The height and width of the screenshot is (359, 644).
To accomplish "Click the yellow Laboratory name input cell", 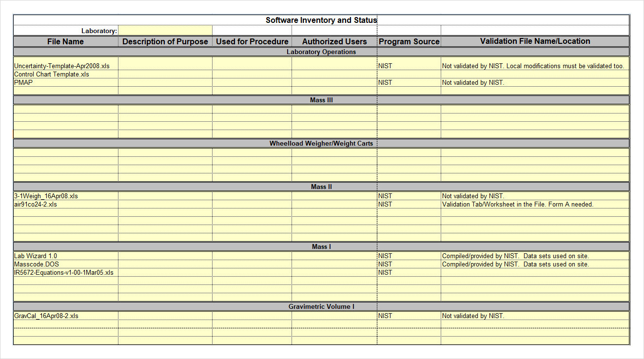I will click(165, 31).
